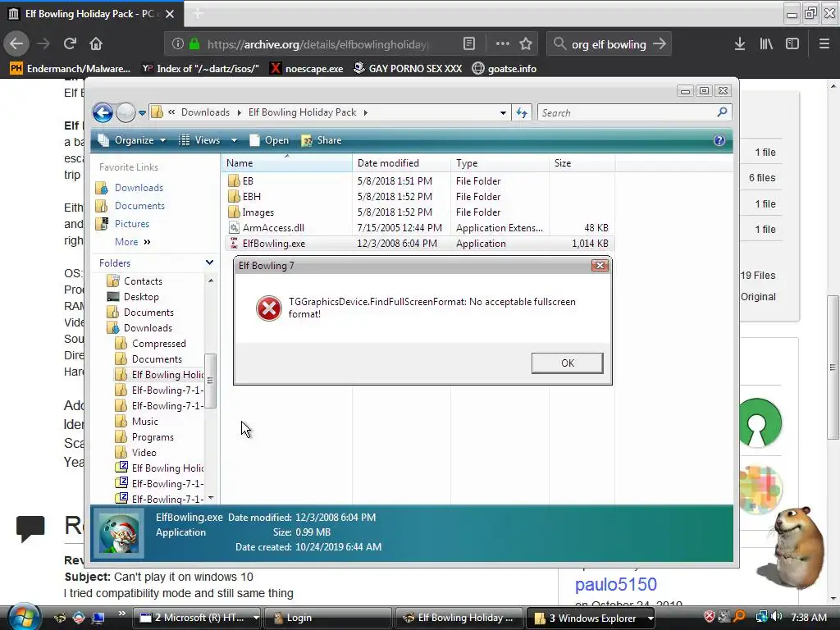Submit the Firefox search with arrow

click(x=660, y=44)
